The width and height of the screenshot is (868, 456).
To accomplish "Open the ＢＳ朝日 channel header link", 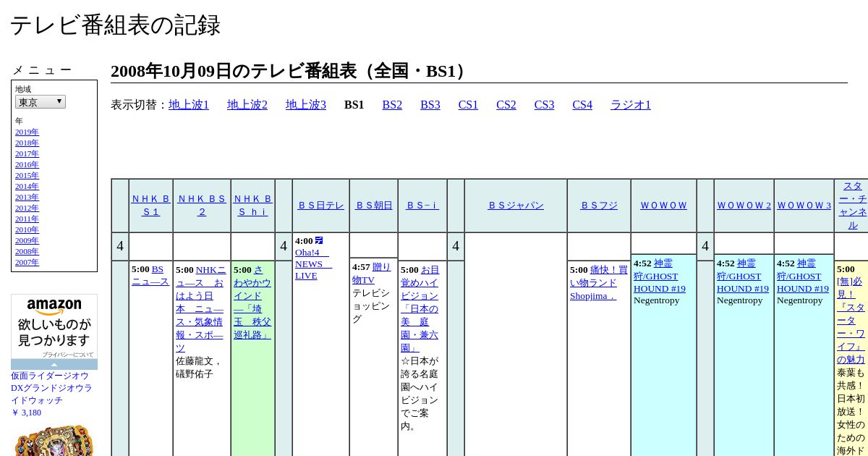I will click(x=374, y=206).
